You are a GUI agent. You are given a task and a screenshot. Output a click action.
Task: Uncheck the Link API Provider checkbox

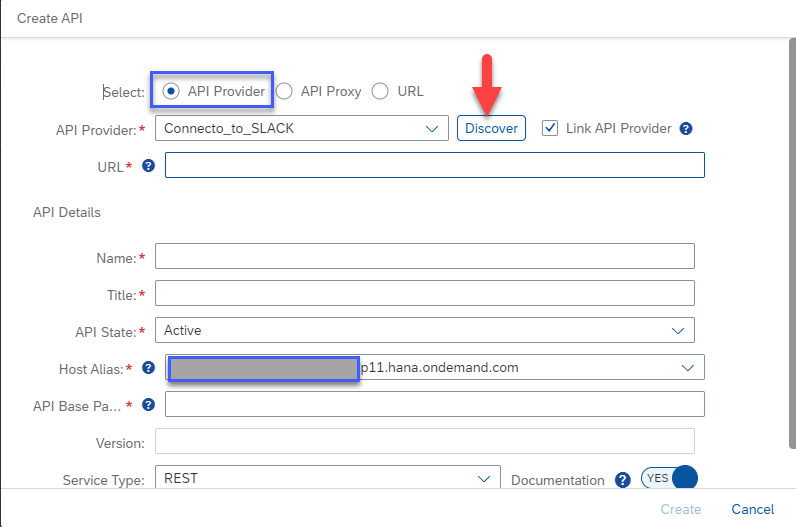(549, 128)
